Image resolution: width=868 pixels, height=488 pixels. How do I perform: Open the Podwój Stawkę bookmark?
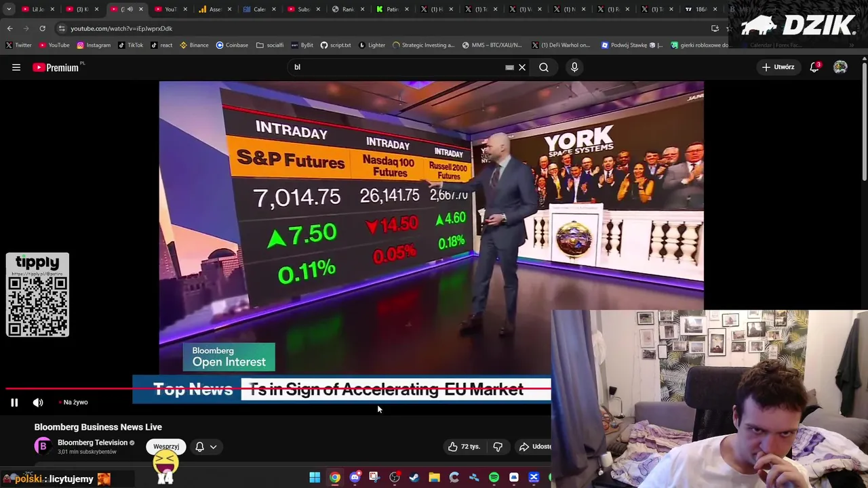point(632,45)
